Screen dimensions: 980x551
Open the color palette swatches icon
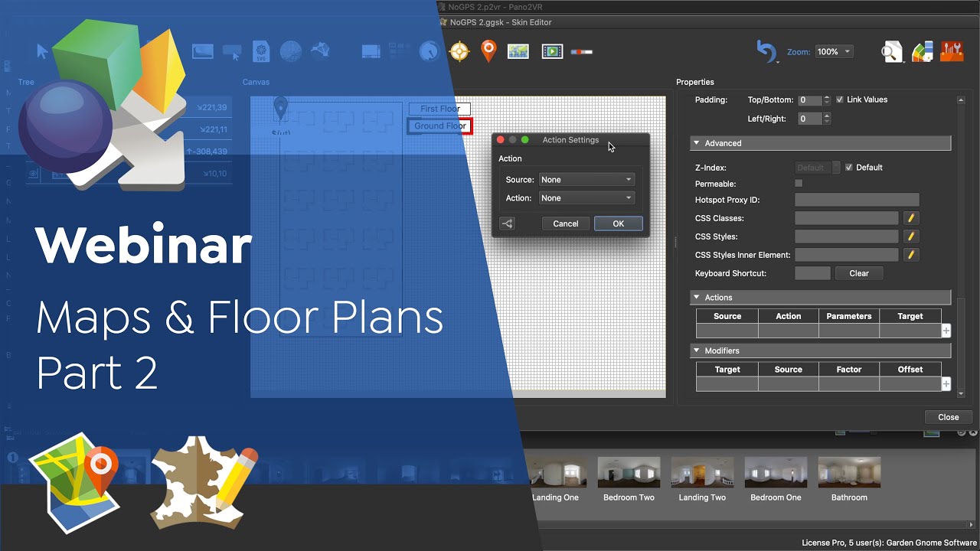click(922, 52)
